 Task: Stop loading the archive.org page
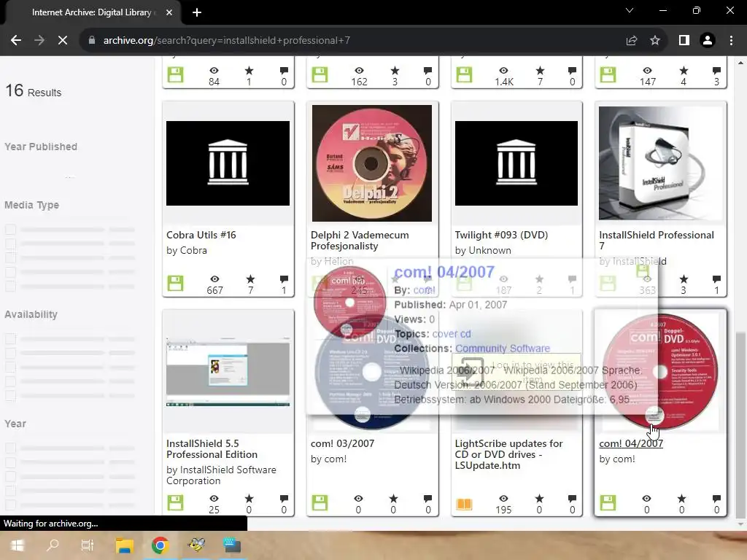(x=63, y=41)
